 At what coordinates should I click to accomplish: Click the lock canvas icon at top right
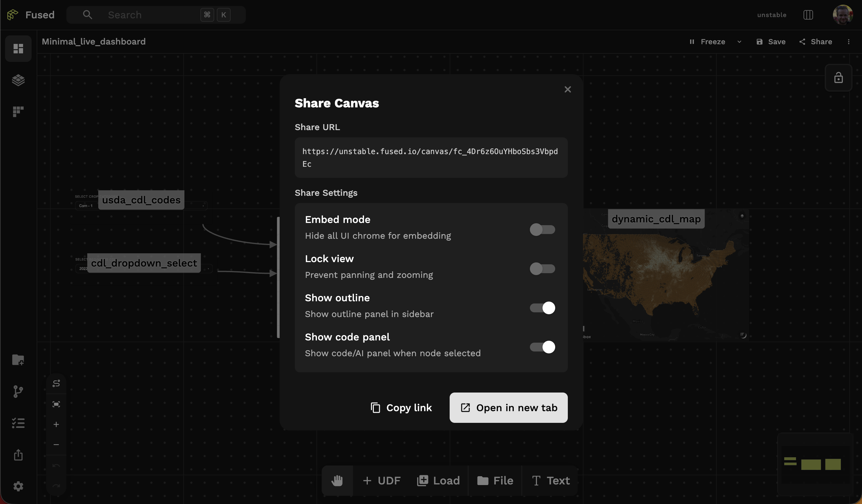click(x=839, y=78)
